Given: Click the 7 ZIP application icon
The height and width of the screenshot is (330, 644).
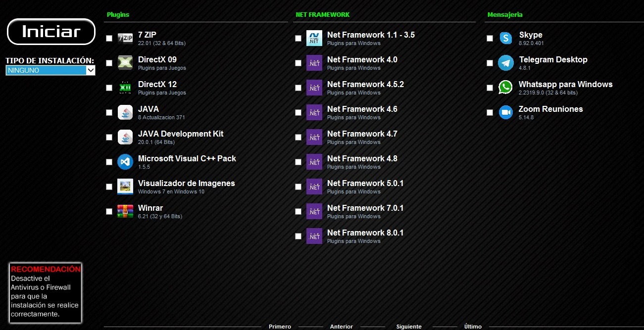Looking at the screenshot, I should click(x=125, y=38).
